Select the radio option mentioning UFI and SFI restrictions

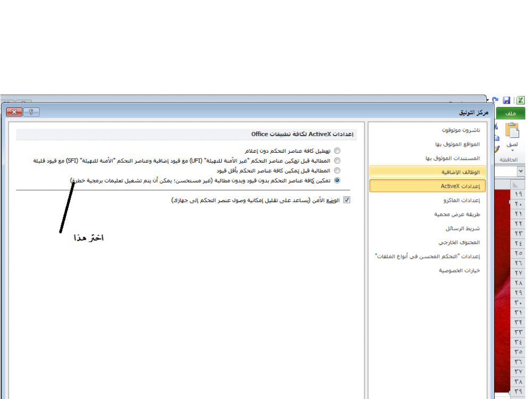coord(337,161)
